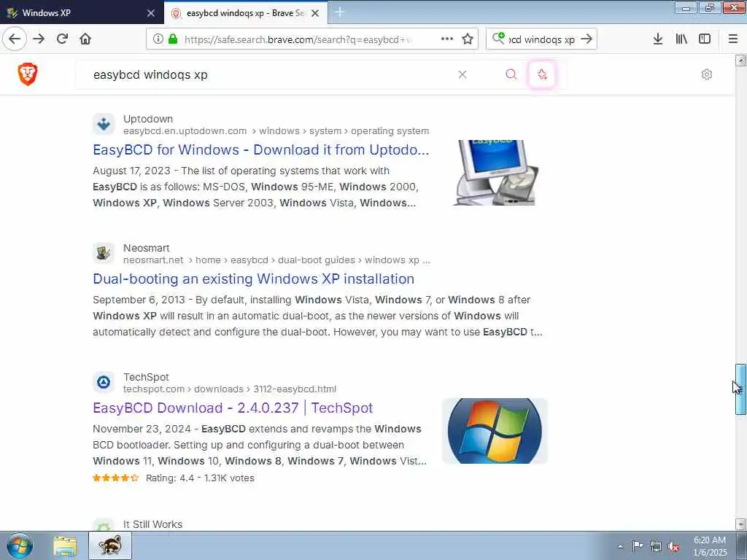The width and height of the screenshot is (747, 560).
Task: Close the easybcd windoqs xp tab
Action: click(315, 13)
